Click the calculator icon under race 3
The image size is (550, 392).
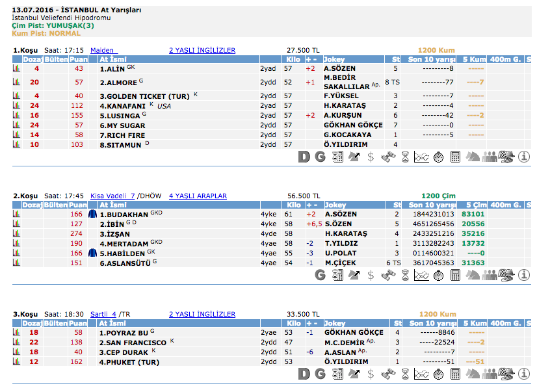click(455, 374)
